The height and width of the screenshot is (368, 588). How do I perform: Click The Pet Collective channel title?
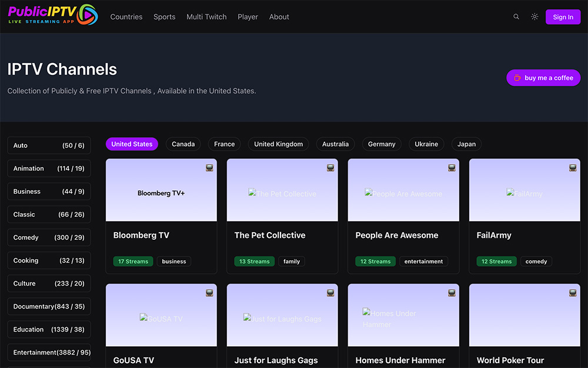270,235
